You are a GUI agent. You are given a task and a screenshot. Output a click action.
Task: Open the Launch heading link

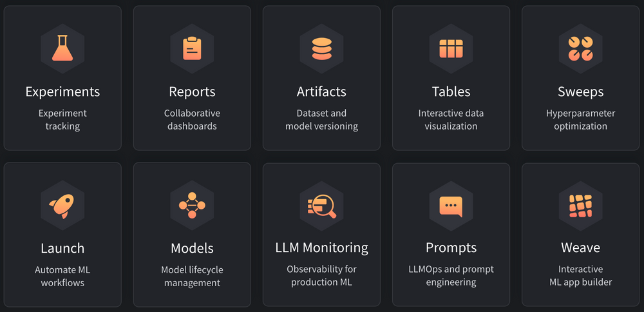(x=62, y=248)
